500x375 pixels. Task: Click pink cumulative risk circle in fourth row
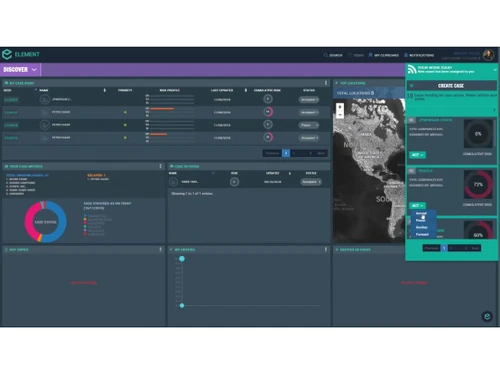268,137
